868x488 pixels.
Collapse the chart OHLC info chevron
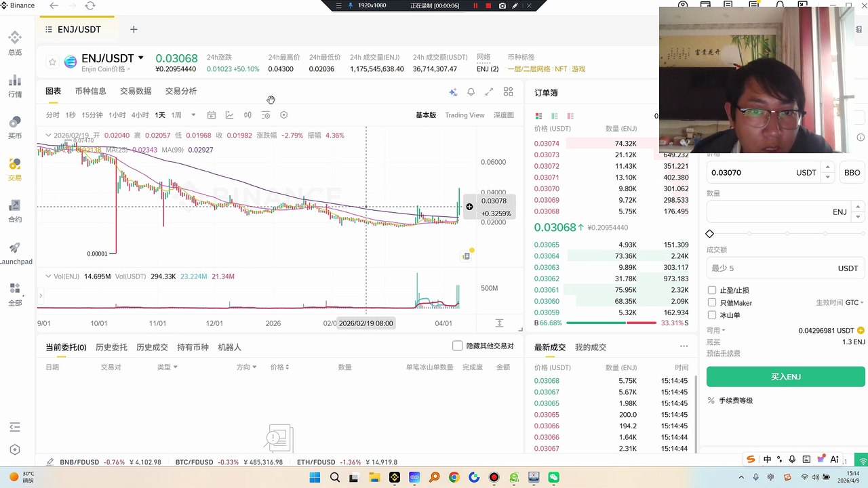(49, 136)
